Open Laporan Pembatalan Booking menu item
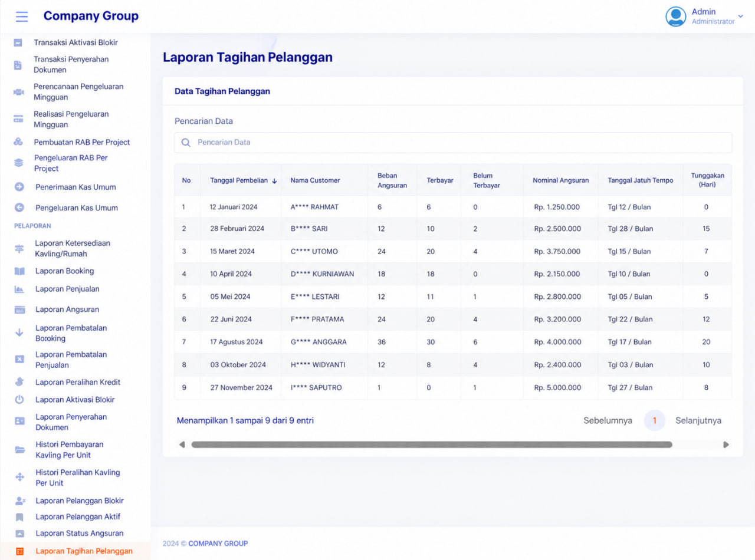Screen dimensions: 755x560 [x=71, y=333]
